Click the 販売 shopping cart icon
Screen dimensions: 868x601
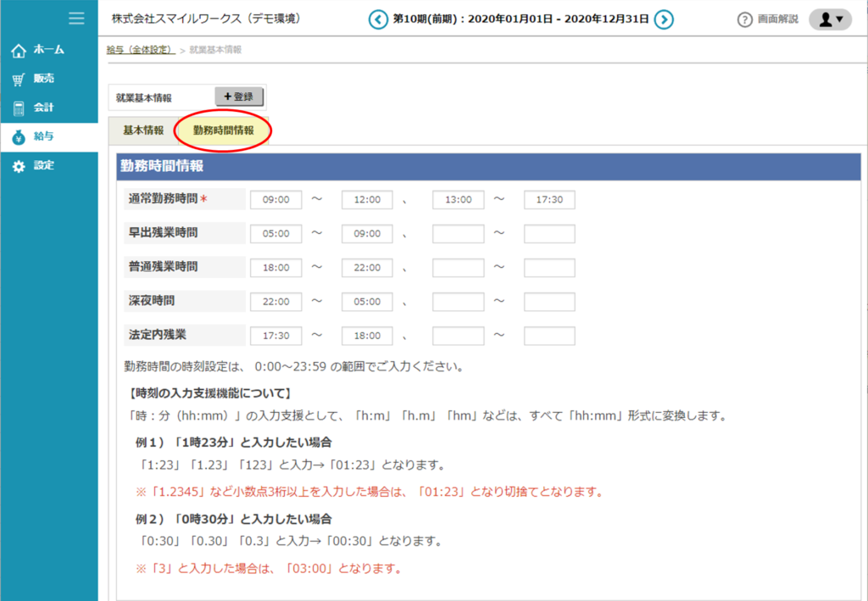coord(19,80)
